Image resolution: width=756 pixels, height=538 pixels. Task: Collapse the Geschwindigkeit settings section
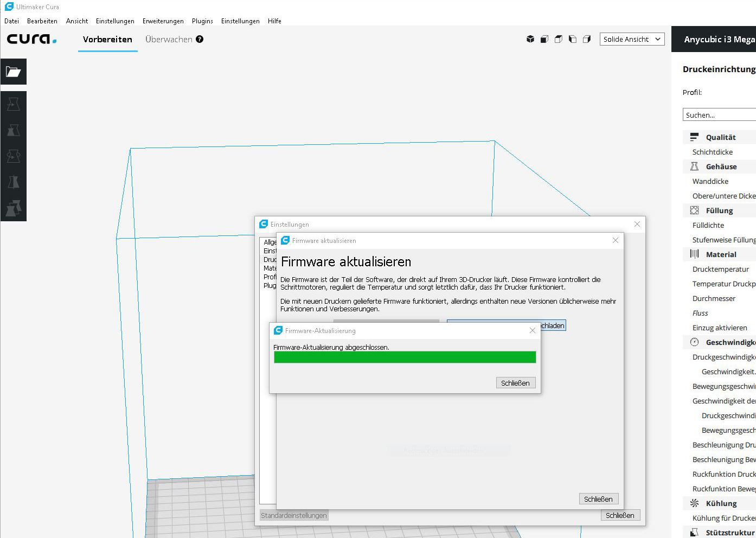(x=719, y=342)
